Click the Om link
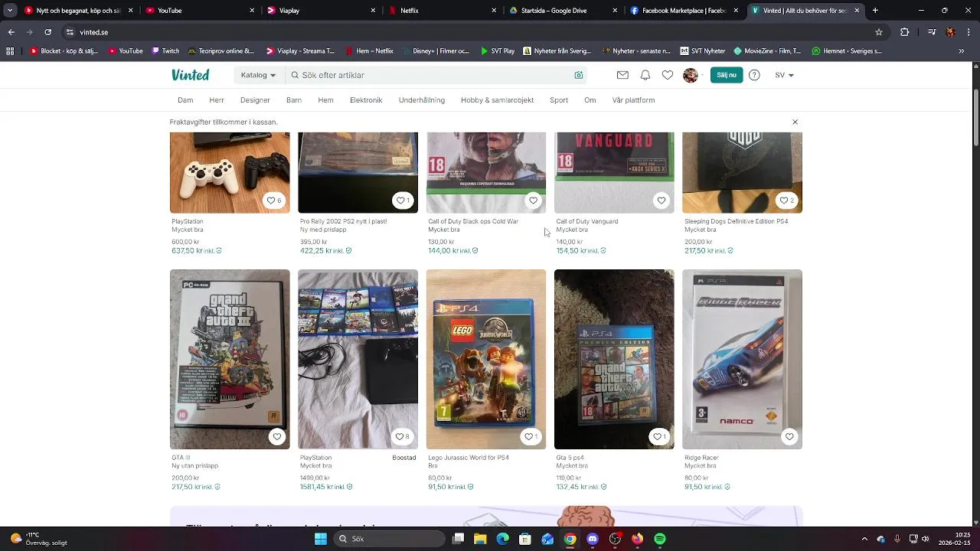This screenshot has width=980, height=551. coord(590,100)
